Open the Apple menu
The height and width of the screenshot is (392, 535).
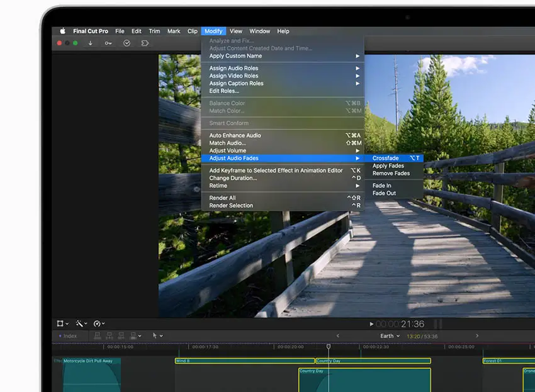click(63, 31)
